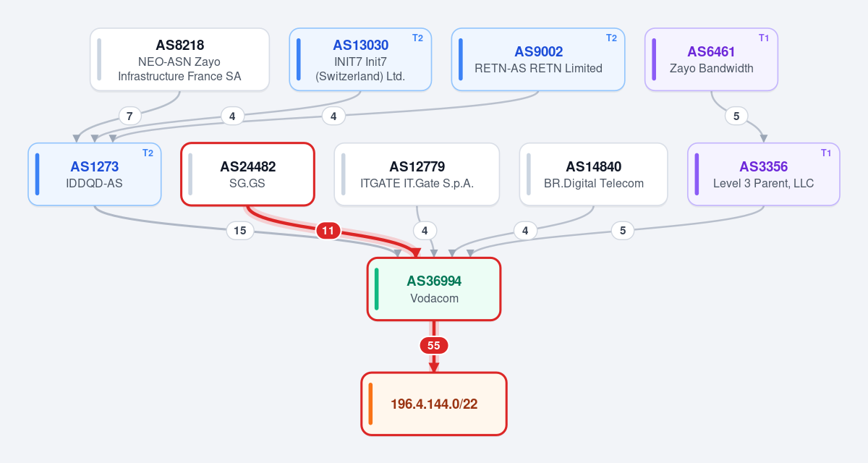This screenshot has width=868, height=463.
Task: Click the red 55 edge count badge
Action: coord(434,346)
